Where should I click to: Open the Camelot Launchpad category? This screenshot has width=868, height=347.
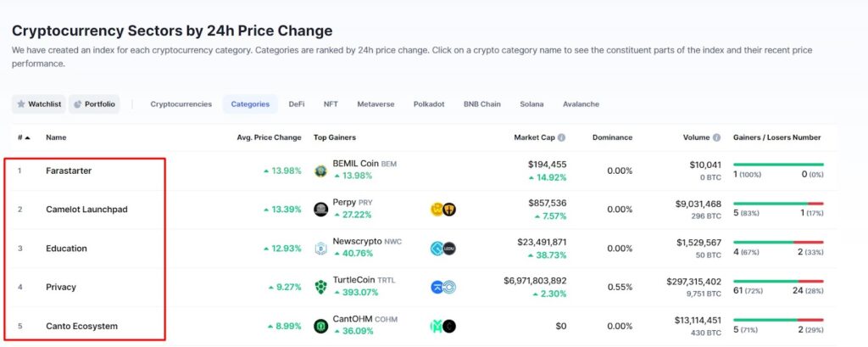coord(87,210)
